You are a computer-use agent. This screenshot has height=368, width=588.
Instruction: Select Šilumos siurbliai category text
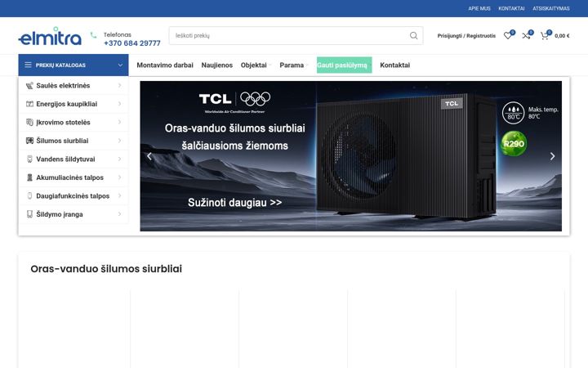coord(62,141)
